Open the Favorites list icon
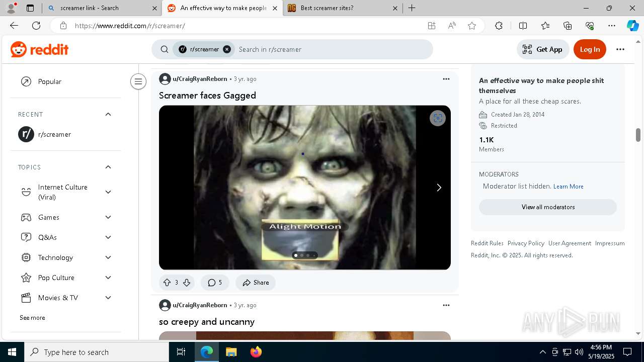Image resolution: width=644 pixels, height=362 pixels. click(x=545, y=26)
